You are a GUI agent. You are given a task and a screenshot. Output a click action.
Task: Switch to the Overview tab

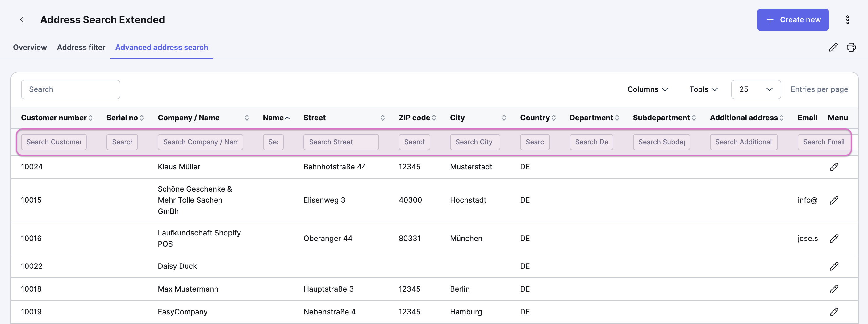(30, 48)
